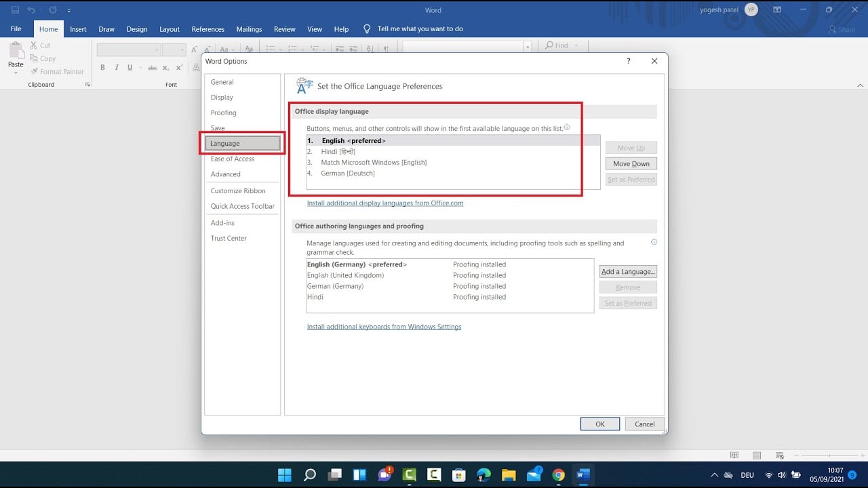The height and width of the screenshot is (488, 868).
Task: Click the Share button in ribbon
Action: [x=842, y=29]
